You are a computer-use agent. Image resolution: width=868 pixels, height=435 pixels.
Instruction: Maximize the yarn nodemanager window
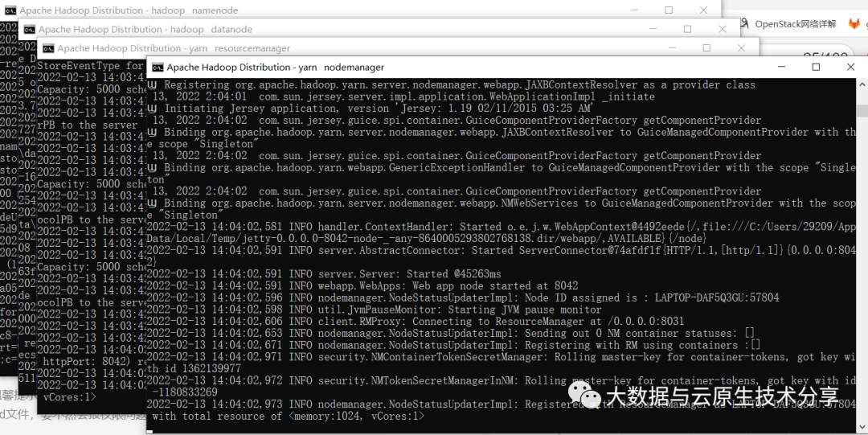(x=816, y=67)
